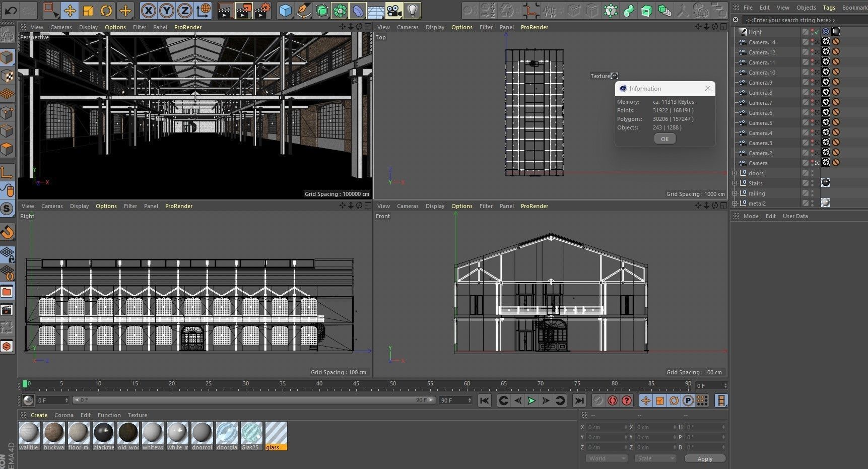Add a Cube primitive object
Image resolution: width=868 pixels, height=469 pixels.
click(286, 10)
